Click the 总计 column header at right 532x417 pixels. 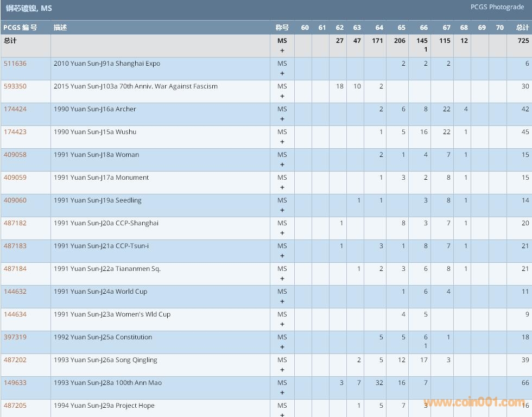[522, 28]
